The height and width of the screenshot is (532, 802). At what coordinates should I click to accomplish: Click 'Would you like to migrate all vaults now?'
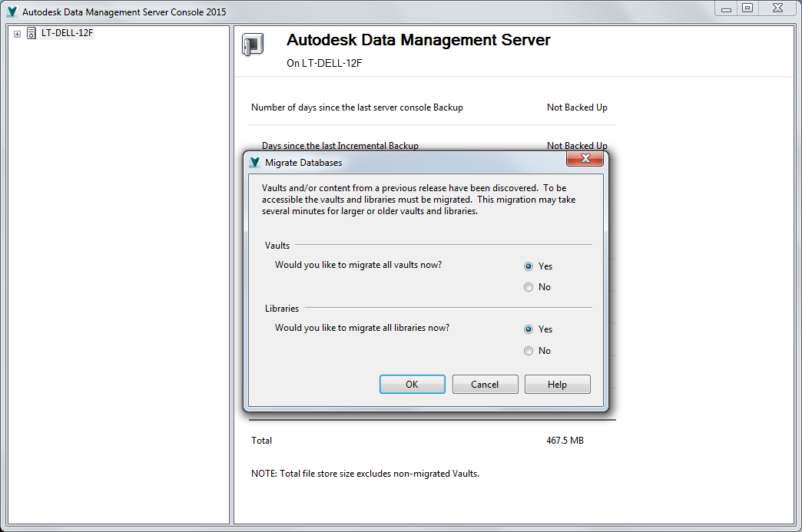pyautogui.click(x=358, y=265)
